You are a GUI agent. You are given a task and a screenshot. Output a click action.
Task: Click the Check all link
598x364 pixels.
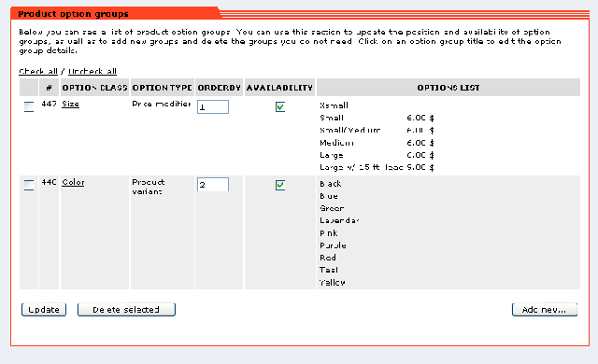pos(38,71)
